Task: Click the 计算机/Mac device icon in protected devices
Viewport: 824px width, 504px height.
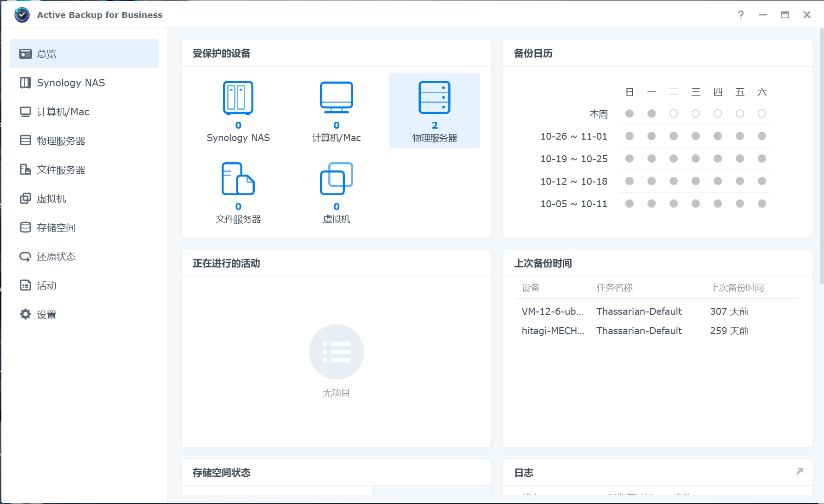Action: [336, 98]
